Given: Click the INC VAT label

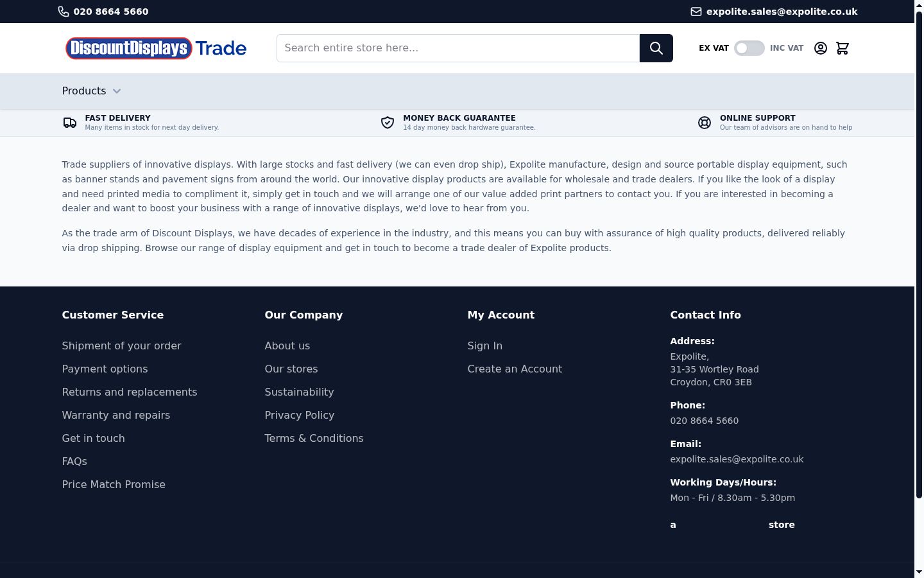Looking at the screenshot, I should pyautogui.click(x=787, y=48).
